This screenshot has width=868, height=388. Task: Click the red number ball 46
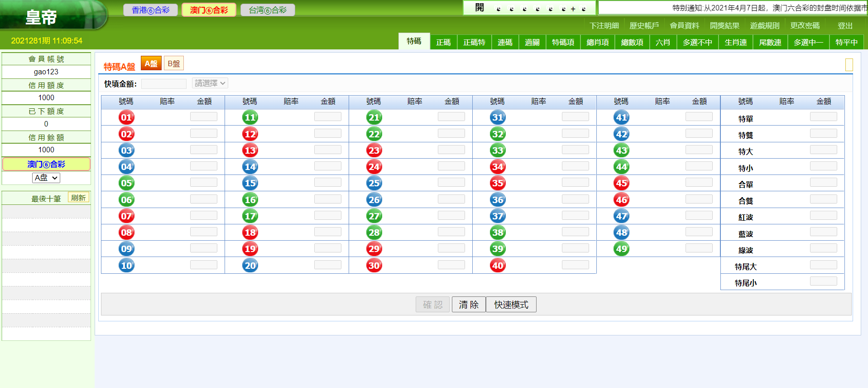click(x=622, y=200)
